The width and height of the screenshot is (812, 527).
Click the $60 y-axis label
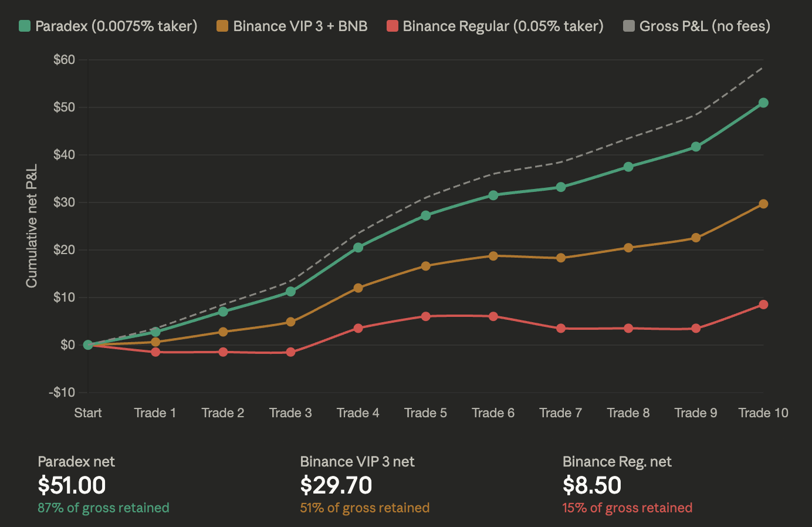pyautogui.click(x=64, y=59)
